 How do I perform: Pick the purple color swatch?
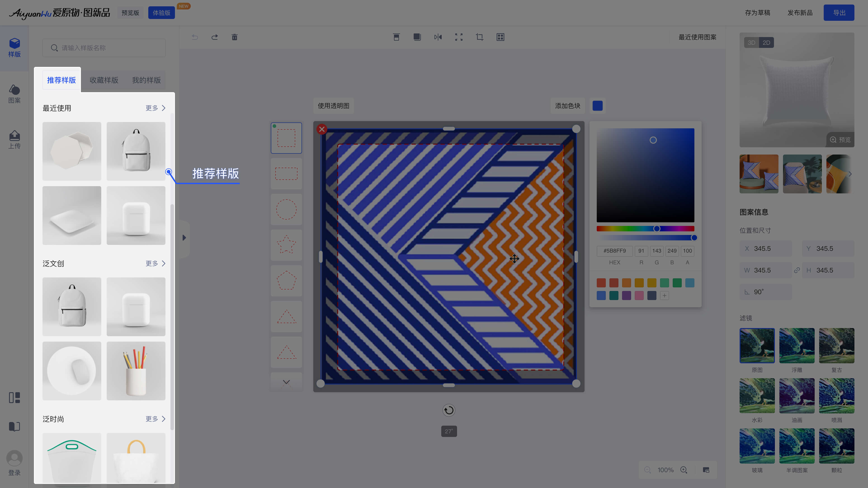coord(626,296)
